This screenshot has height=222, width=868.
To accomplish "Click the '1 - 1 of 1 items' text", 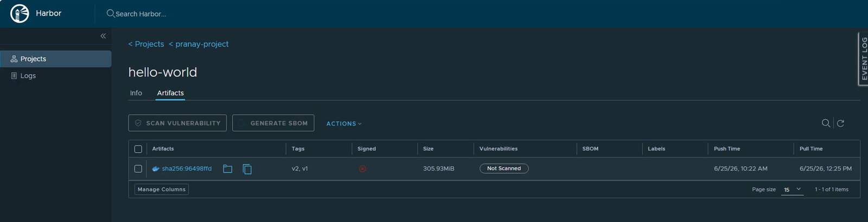I will click(x=831, y=190).
